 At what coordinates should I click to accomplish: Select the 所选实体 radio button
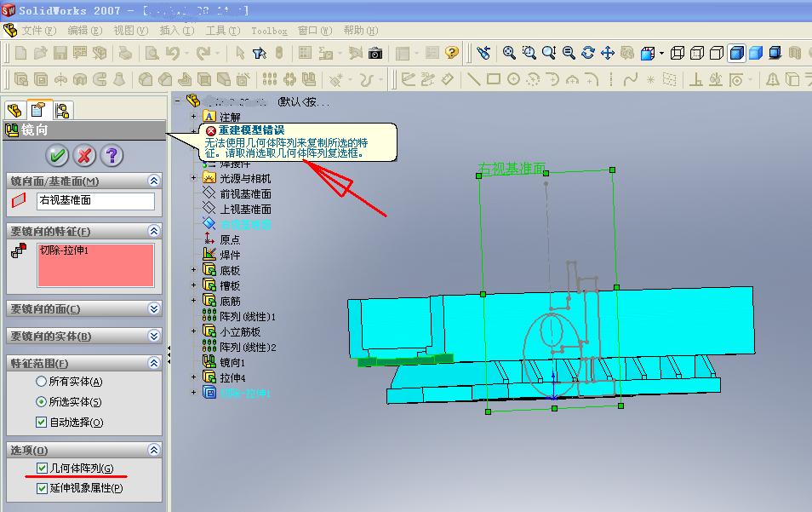[42, 401]
